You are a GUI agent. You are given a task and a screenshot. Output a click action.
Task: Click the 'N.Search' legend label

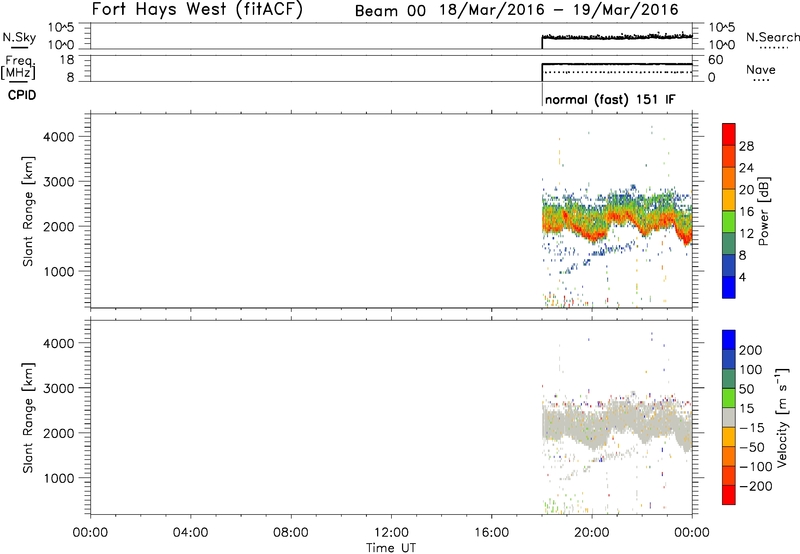(x=772, y=37)
